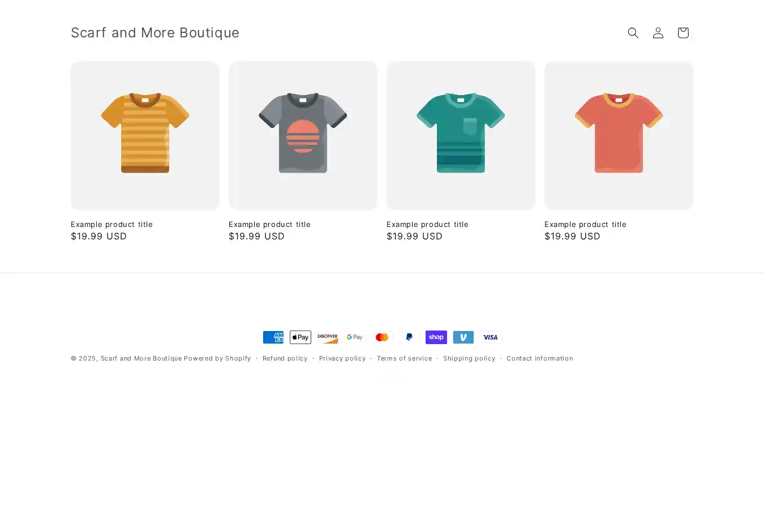Open the Refund policy link
Viewport: 764px width, 532px height.
(x=285, y=358)
